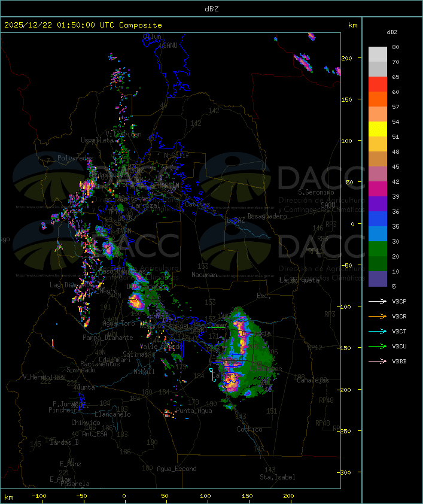Click the Desaguadero place label
Screen dimensions: 423x504
(267, 216)
